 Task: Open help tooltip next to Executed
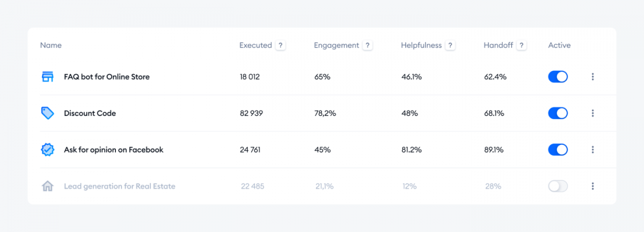(281, 46)
